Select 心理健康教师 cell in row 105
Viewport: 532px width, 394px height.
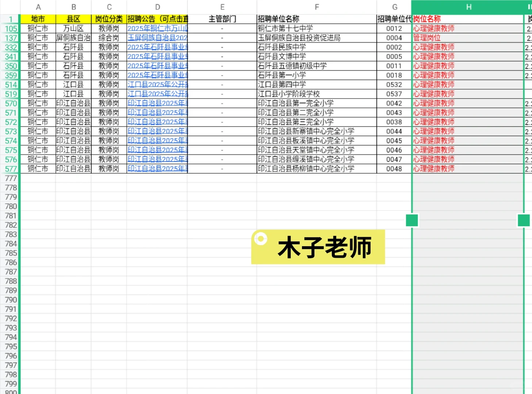pos(468,28)
